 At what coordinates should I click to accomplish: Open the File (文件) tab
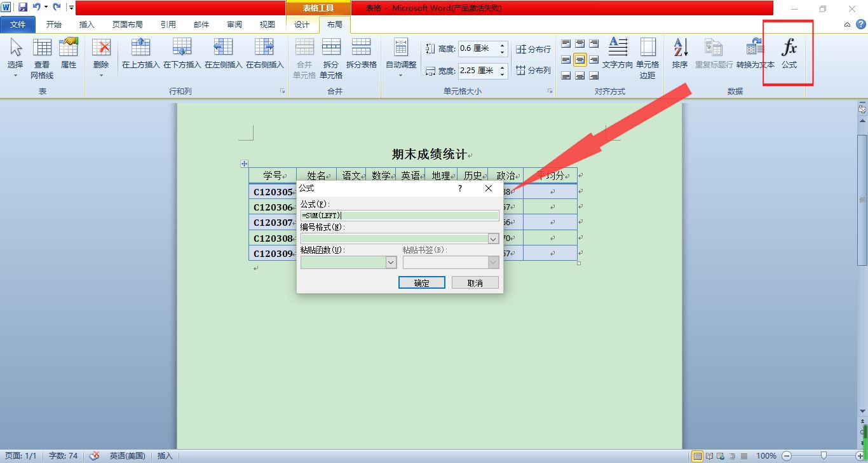(x=18, y=25)
